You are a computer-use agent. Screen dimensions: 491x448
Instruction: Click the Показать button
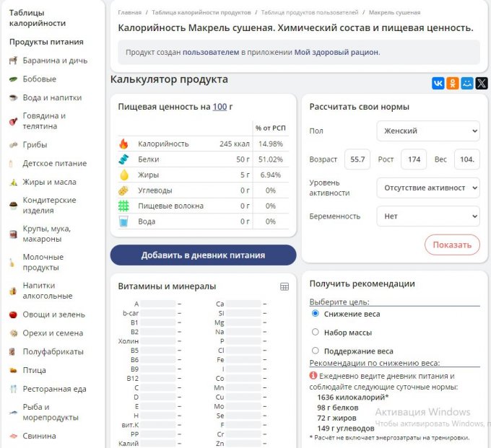click(452, 245)
